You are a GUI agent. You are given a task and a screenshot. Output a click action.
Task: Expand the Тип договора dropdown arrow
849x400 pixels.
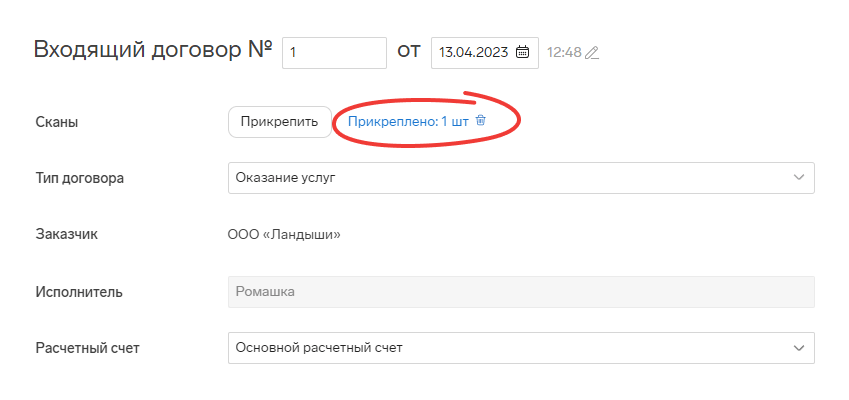click(x=799, y=178)
